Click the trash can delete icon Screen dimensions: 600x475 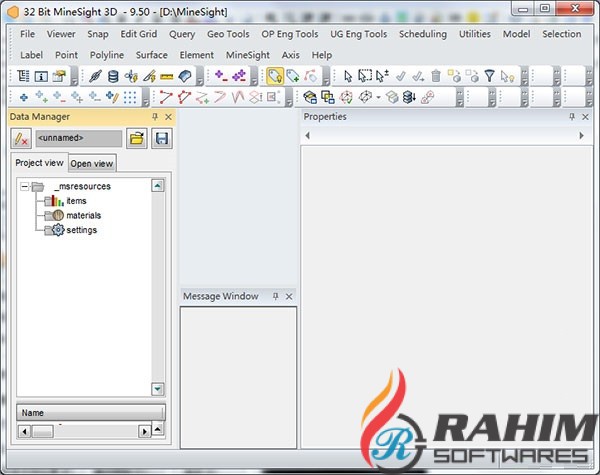[436, 76]
